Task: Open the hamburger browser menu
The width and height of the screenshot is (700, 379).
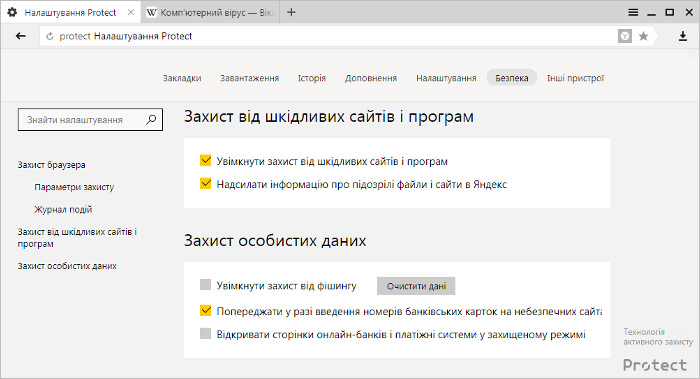Action: 633,12
